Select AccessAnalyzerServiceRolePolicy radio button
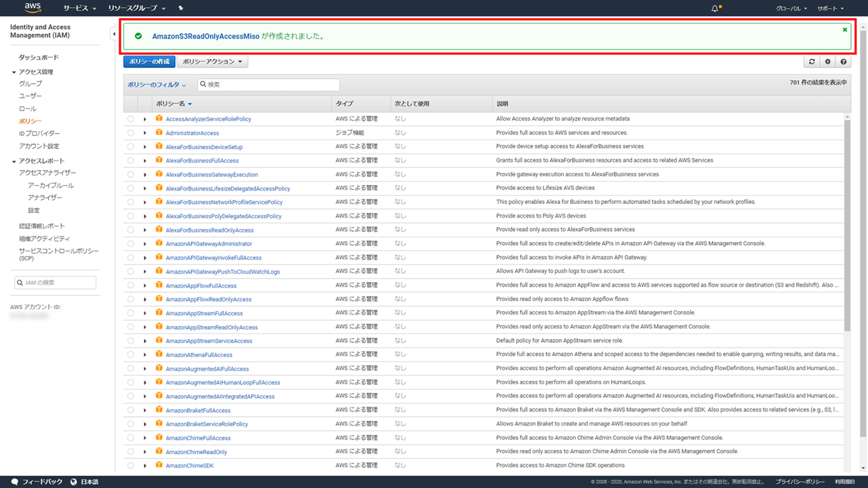The width and height of the screenshot is (868, 488). [130, 119]
